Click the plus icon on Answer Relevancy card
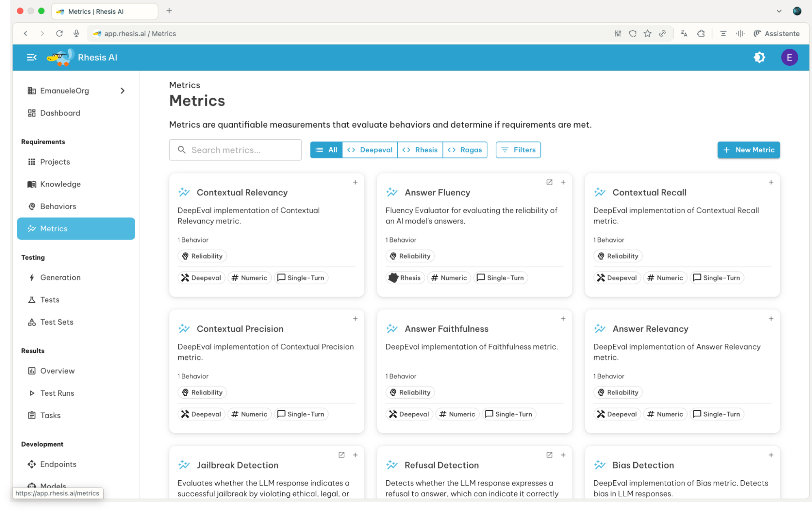Screen dimensions: 812x514 pos(771,319)
